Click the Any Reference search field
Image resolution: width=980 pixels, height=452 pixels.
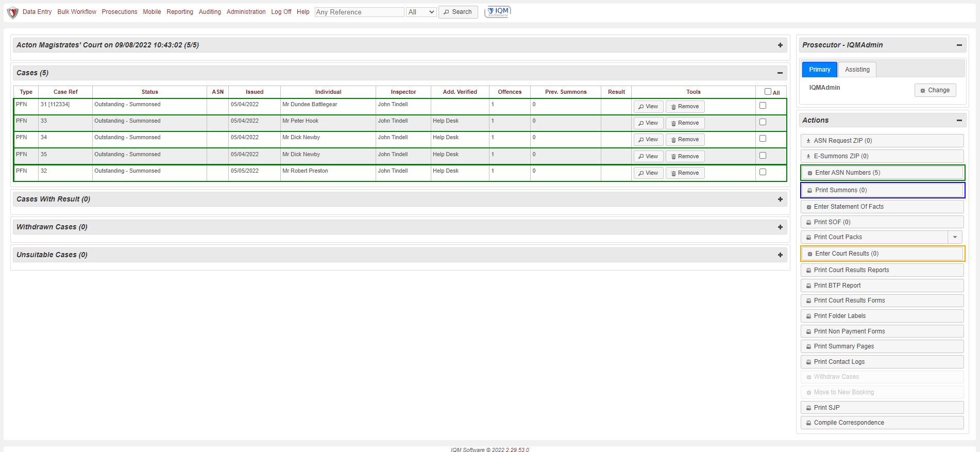pyautogui.click(x=359, y=12)
